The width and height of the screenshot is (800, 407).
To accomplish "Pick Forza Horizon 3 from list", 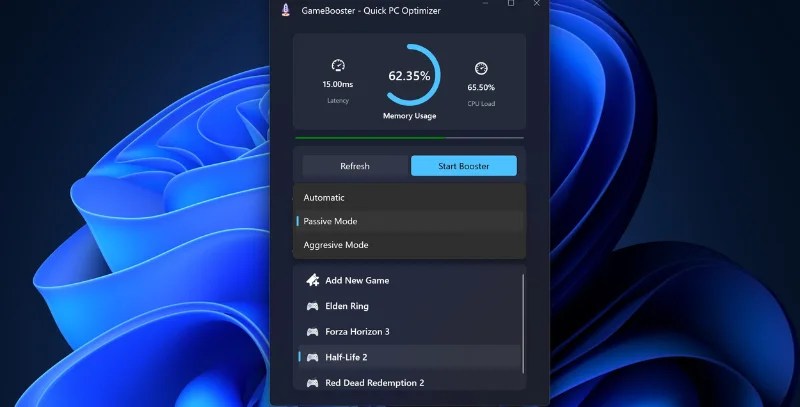I will [409, 332].
